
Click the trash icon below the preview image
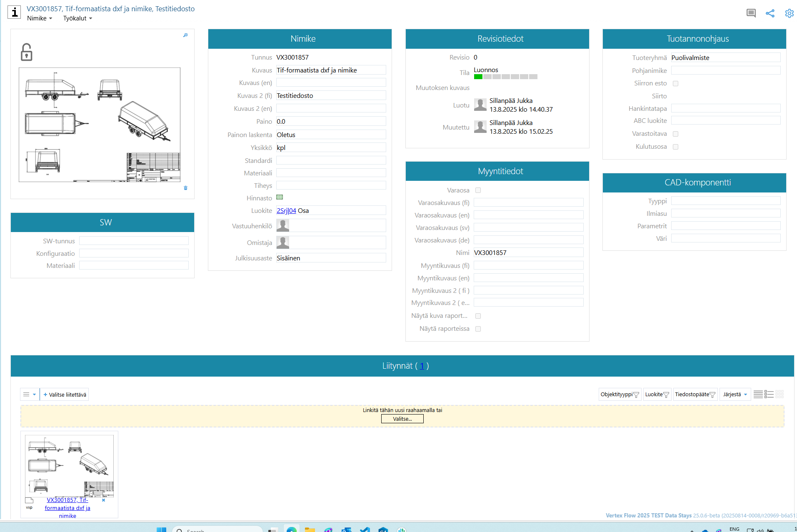(x=185, y=188)
